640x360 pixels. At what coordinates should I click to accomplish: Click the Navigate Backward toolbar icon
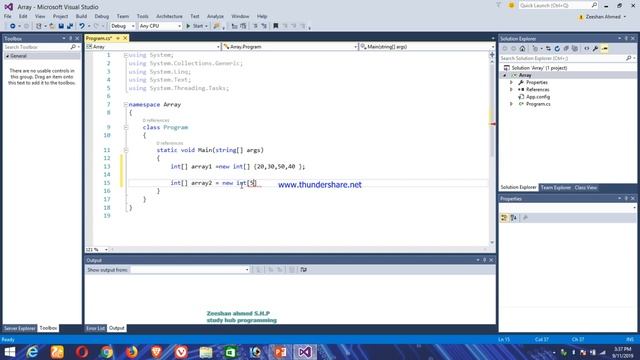click(x=13, y=26)
